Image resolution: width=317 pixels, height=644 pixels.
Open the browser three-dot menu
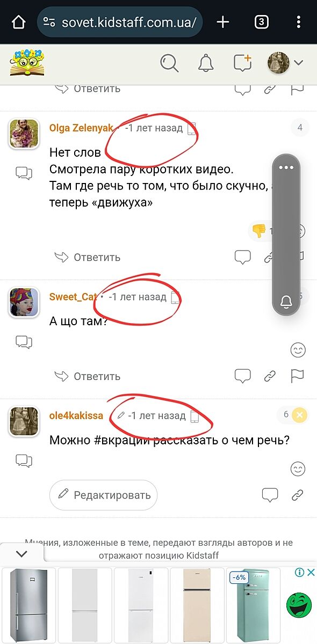tap(299, 22)
